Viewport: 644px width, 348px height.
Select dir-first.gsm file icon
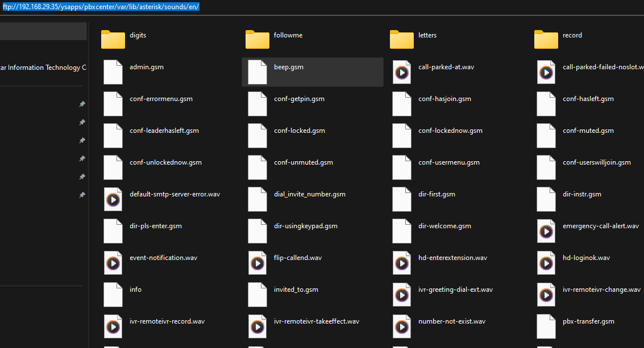(402, 199)
